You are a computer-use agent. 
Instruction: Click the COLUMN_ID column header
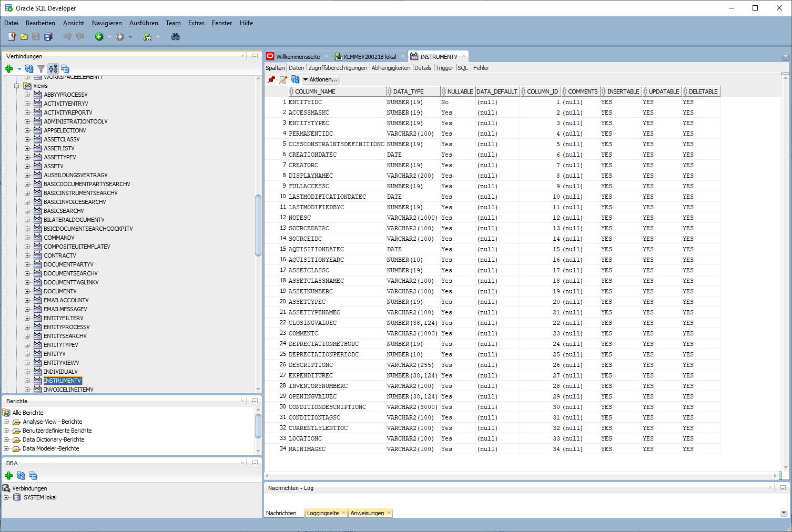(540, 91)
